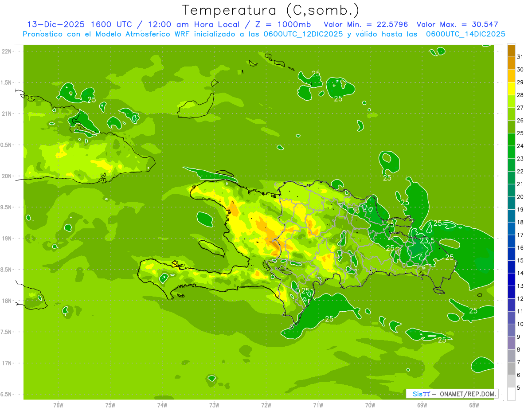Click the legend value '18'
532x411 pixels.
click(x=520, y=222)
